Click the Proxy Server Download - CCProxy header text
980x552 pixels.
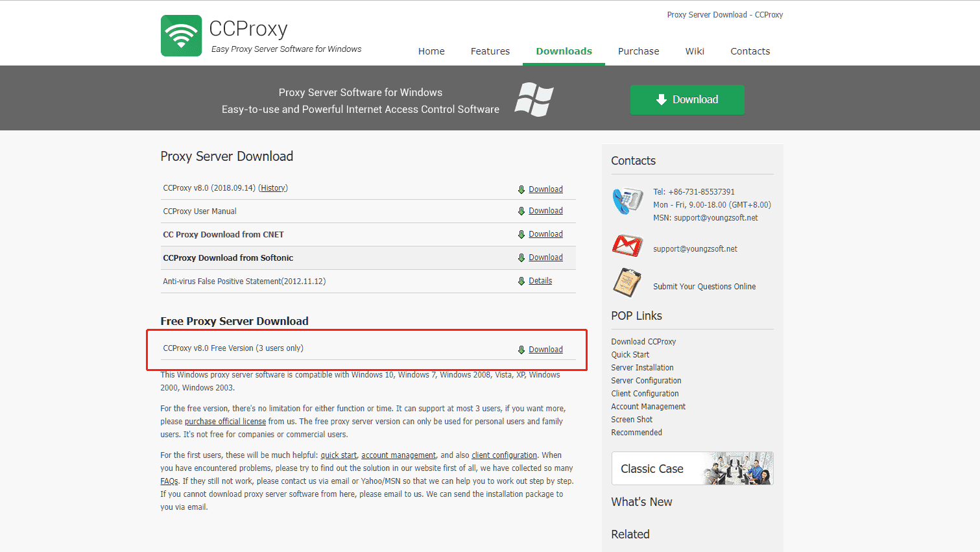725,15
